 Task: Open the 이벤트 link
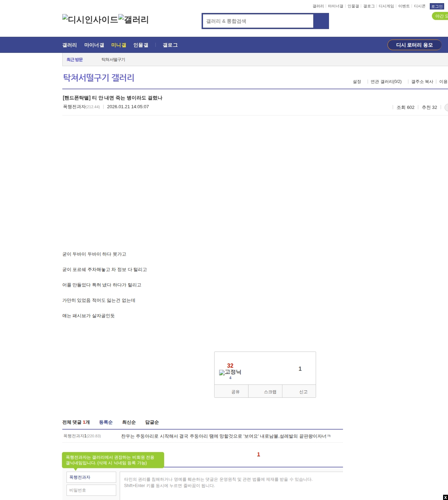[x=404, y=6]
